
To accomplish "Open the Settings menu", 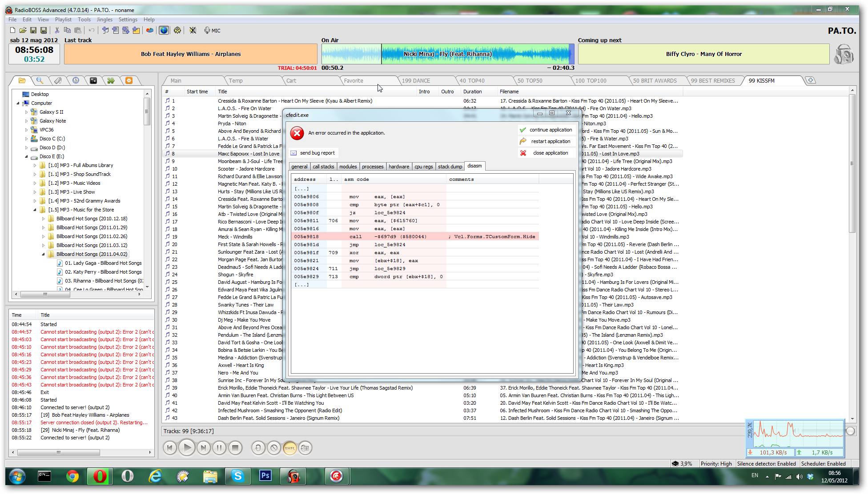I will coord(128,20).
